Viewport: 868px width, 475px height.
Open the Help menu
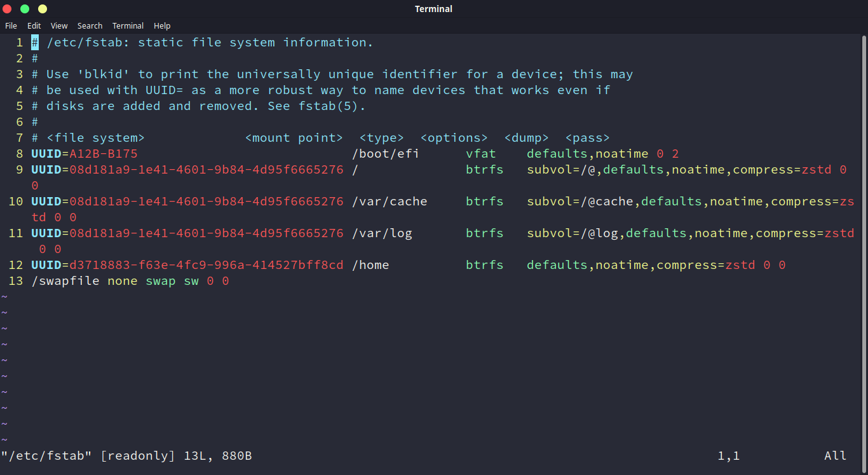162,25
